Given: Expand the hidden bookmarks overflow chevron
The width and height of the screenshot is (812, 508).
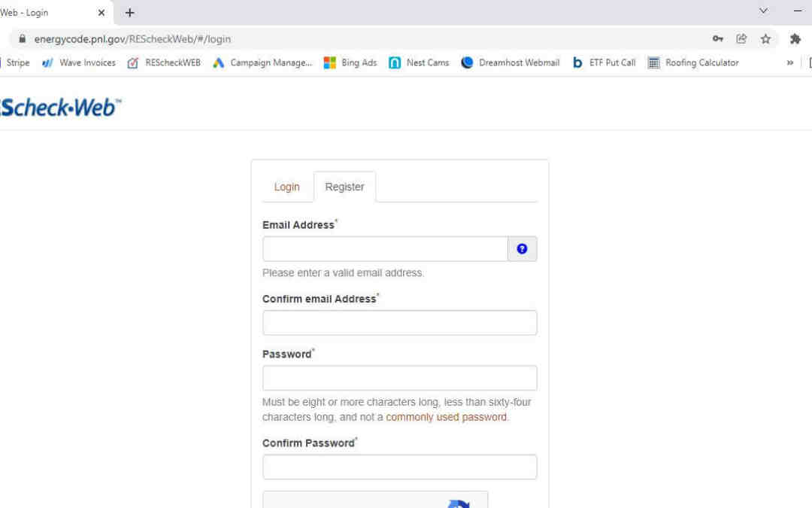Looking at the screenshot, I should coord(789,63).
